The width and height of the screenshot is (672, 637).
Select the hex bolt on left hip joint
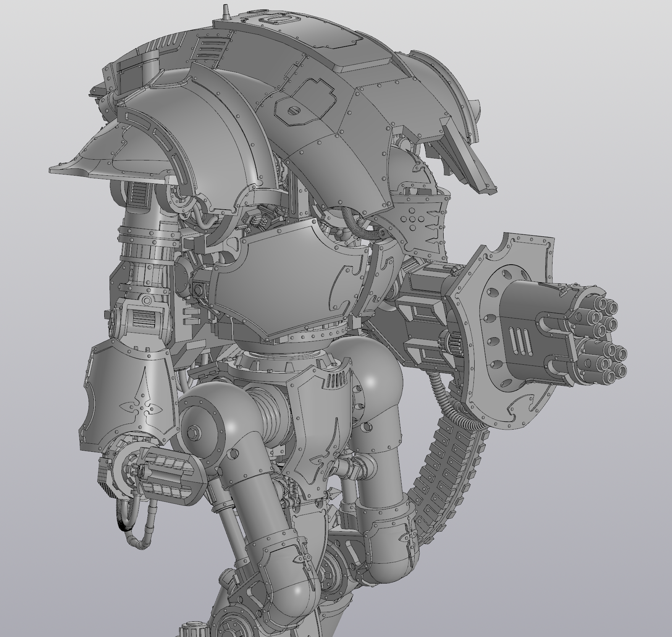[194, 432]
